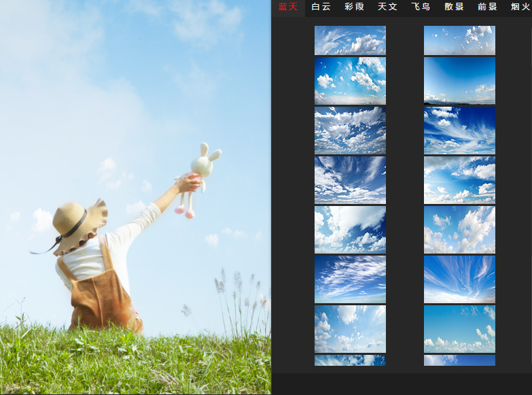Pick pale sky thumbnail with small top-corner cloud cluster
The height and width of the screenshot is (395, 532).
(459, 40)
